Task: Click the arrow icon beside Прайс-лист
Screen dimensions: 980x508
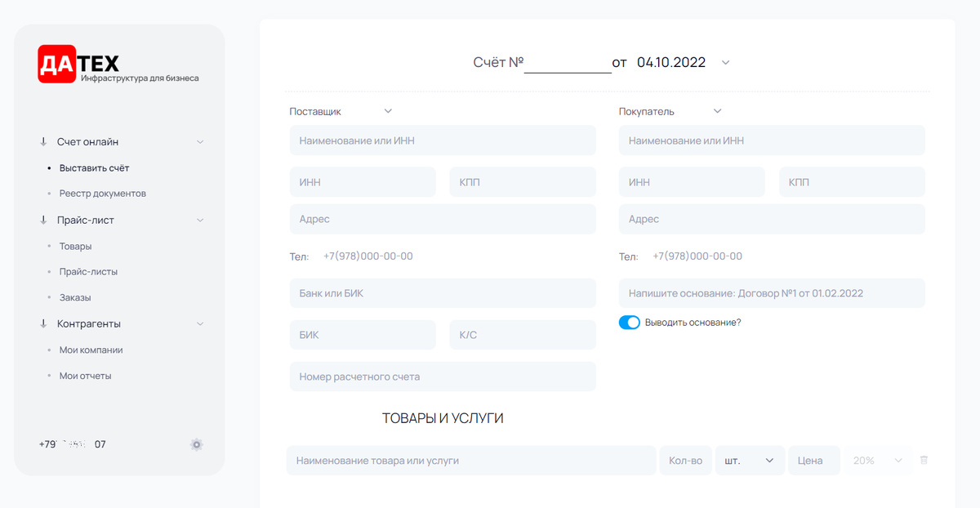Action: [x=43, y=220]
